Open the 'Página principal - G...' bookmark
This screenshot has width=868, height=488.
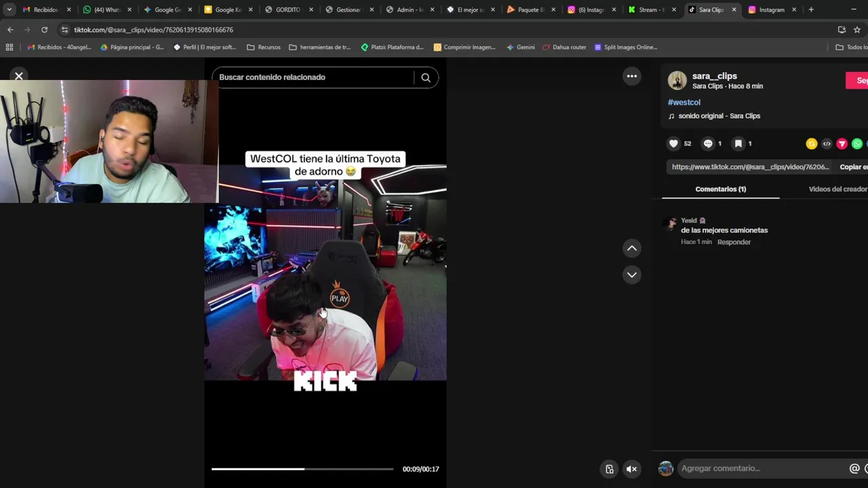click(x=132, y=47)
